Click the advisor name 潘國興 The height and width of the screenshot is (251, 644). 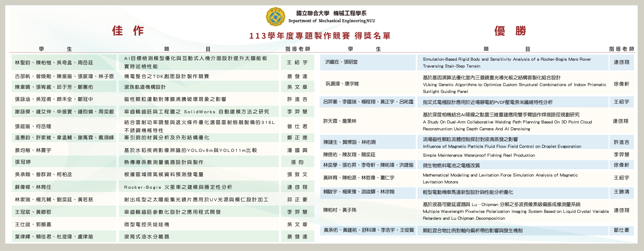point(297,150)
